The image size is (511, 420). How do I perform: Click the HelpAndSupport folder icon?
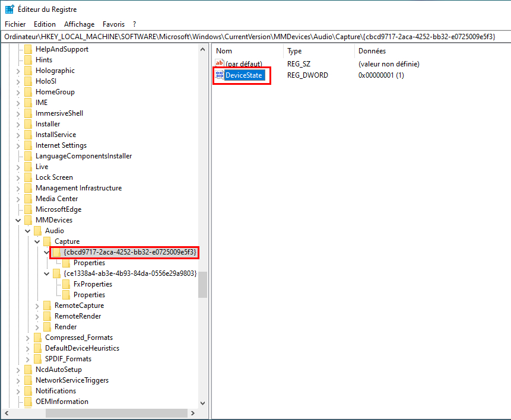pyautogui.click(x=28, y=49)
